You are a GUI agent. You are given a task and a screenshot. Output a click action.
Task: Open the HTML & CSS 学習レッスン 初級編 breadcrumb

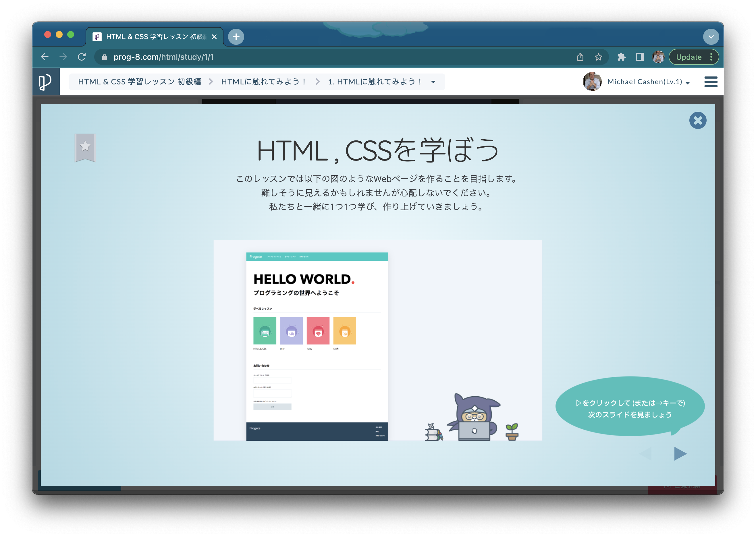[139, 82]
